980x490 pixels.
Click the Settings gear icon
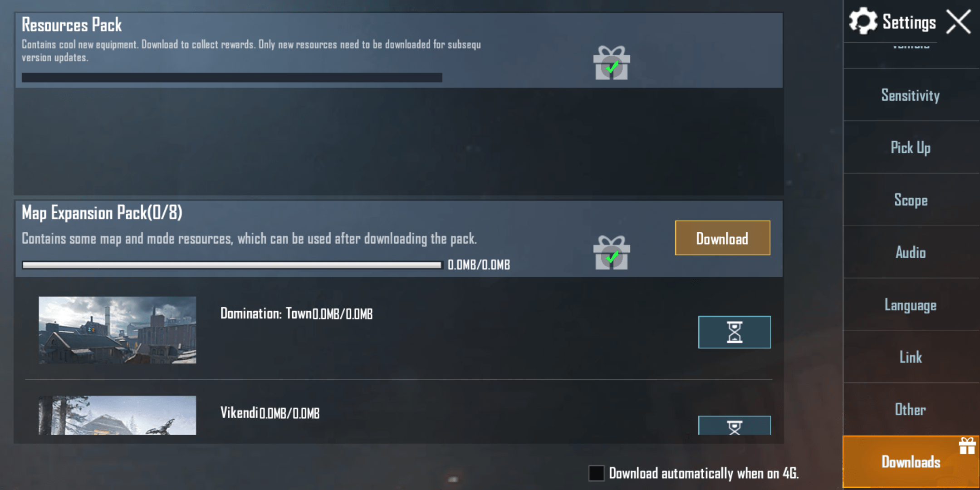[863, 21]
